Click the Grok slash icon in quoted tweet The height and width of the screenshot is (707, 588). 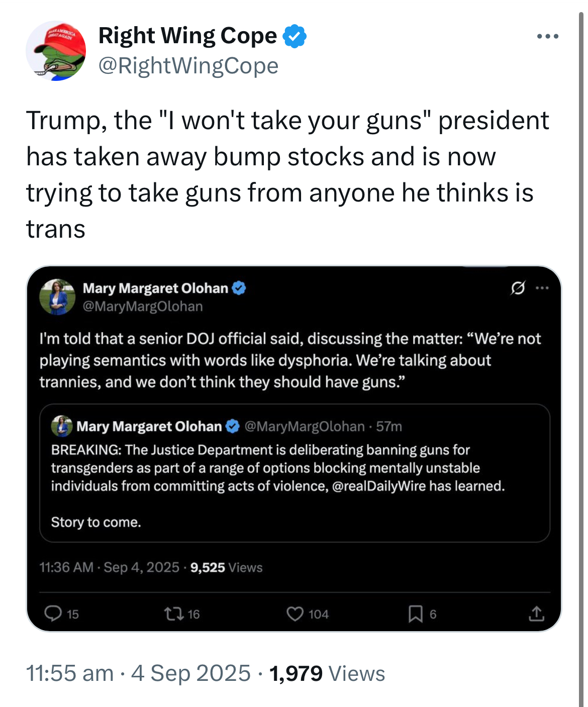click(518, 288)
